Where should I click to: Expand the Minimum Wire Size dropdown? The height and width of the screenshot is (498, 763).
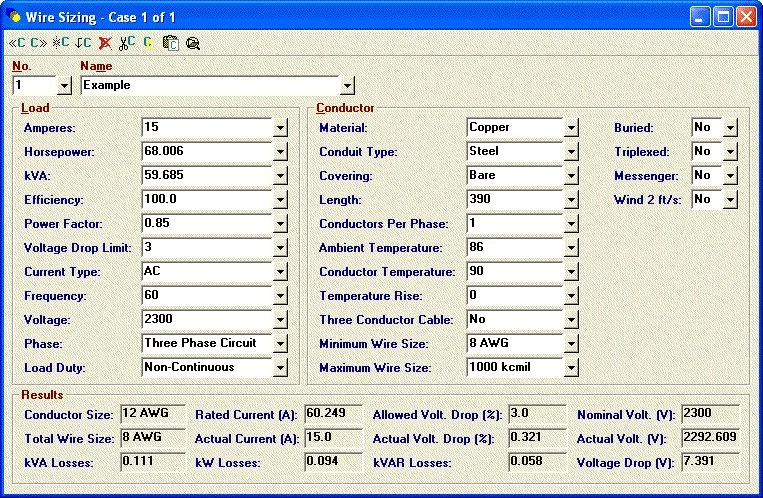coord(571,344)
